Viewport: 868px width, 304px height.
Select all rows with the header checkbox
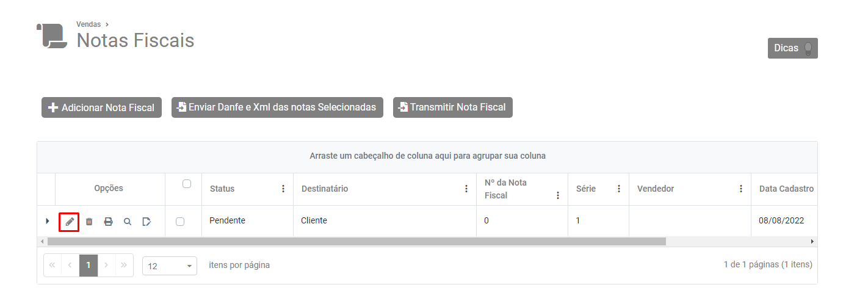pos(187,184)
